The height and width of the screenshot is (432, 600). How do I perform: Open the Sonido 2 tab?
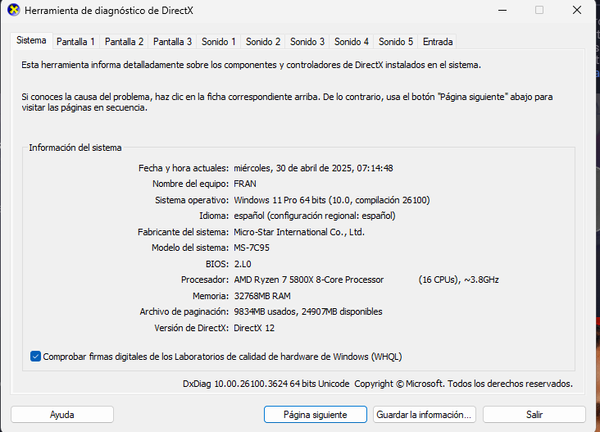click(x=263, y=42)
